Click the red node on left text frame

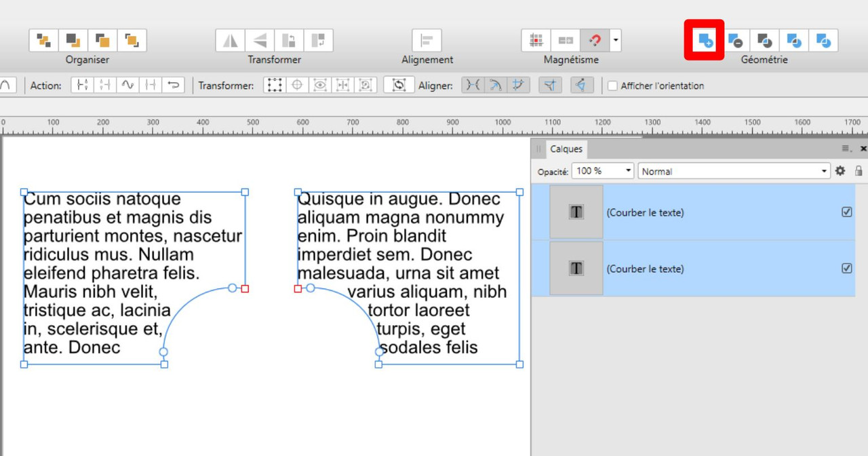(x=245, y=289)
